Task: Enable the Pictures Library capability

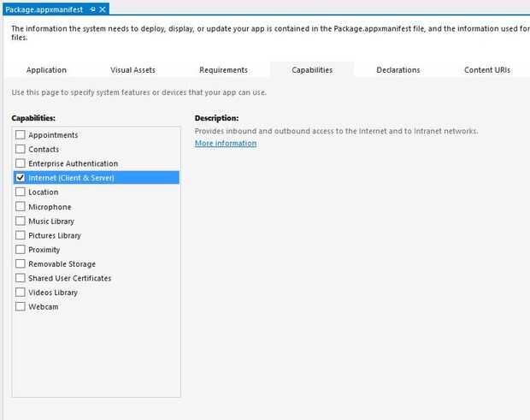Action: (x=21, y=235)
